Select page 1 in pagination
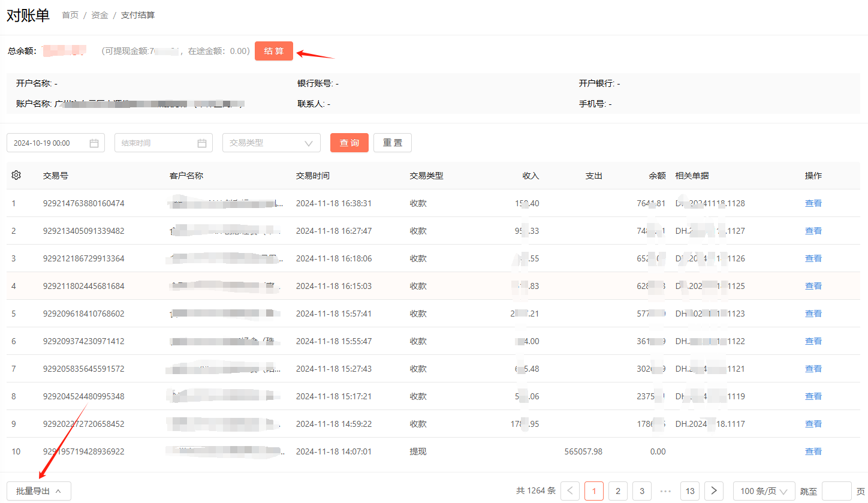The image size is (868, 503). [x=594, y=491]
